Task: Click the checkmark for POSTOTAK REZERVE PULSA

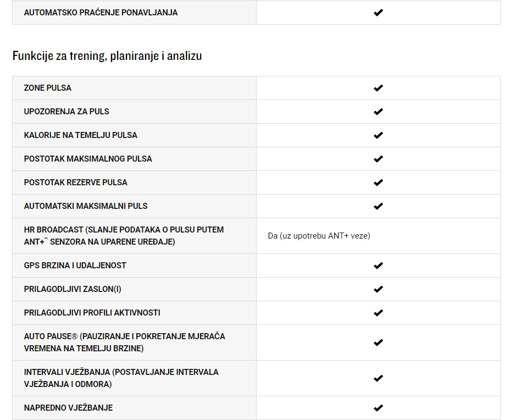Action: tap(378, 183)
